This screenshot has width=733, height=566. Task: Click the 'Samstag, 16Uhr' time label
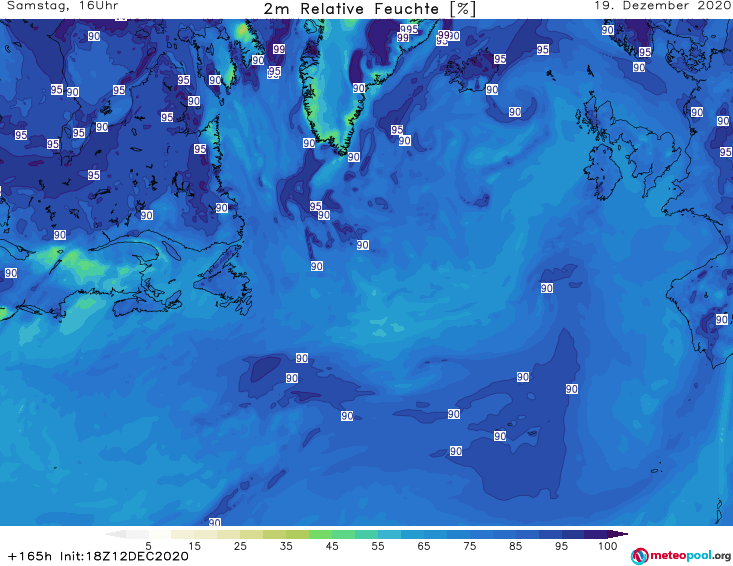coord(63,6)
